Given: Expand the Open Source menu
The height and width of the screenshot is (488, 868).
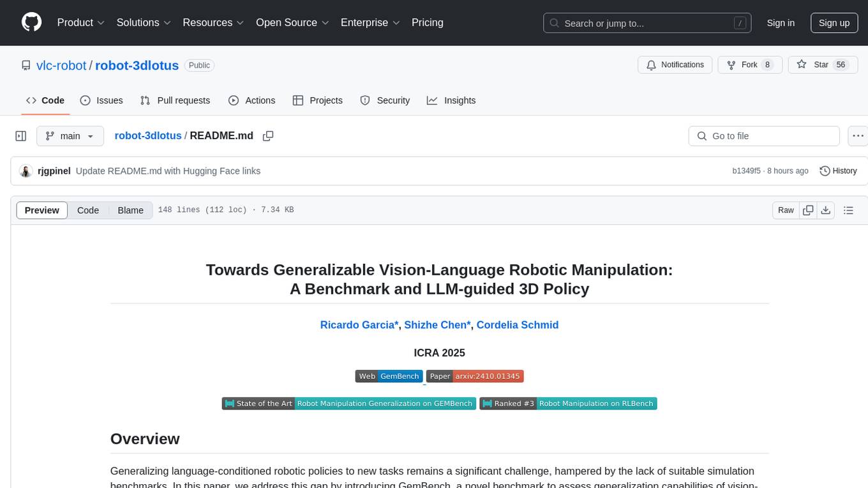Looking at the screenshot, I should click(292, 22).
